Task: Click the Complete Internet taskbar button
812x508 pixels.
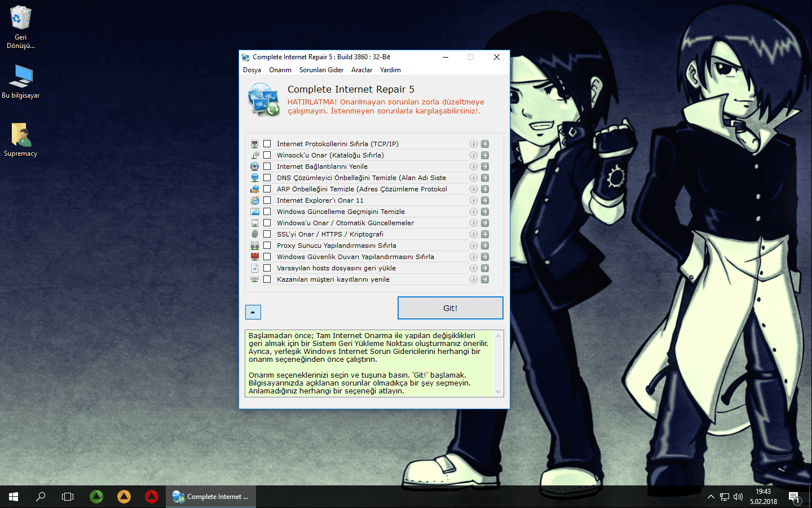Action: pyautogui.click(x=211, y=497)
